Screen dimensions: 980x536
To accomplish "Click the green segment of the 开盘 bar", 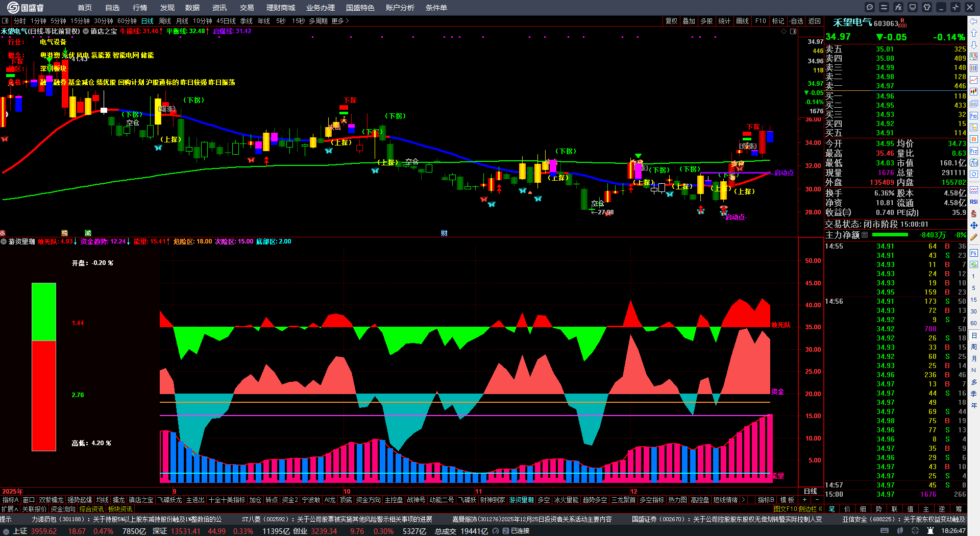I will (44, 312).
